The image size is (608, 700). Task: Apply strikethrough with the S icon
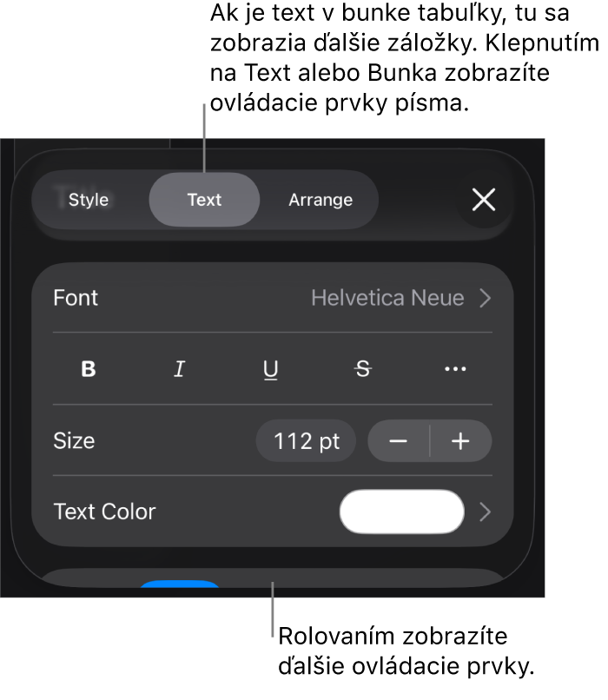point(363,369)
